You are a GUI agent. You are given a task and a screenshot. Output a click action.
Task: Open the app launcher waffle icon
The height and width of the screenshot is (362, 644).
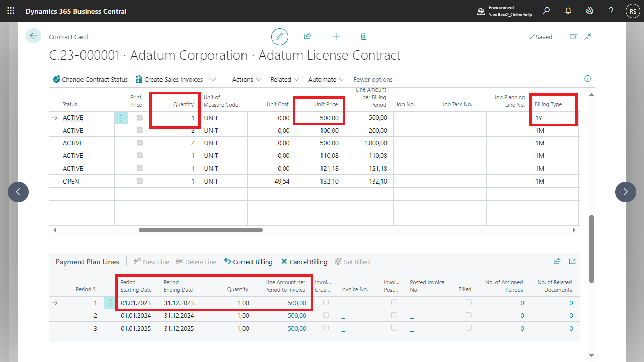coord(11,11)
